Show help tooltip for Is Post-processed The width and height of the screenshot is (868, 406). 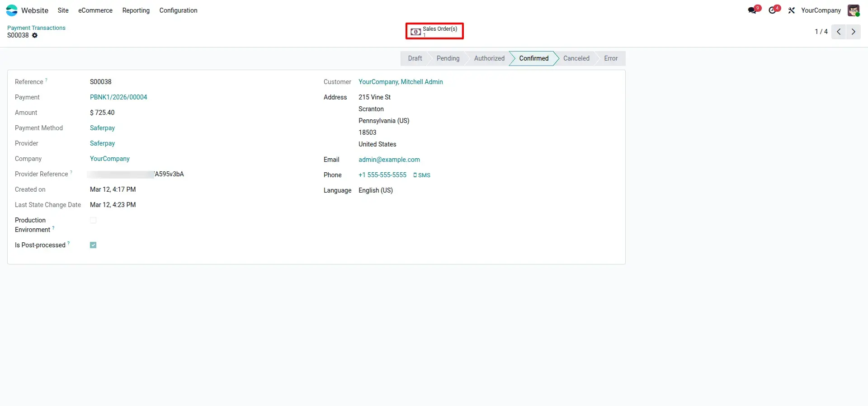(x=69, y=243)
